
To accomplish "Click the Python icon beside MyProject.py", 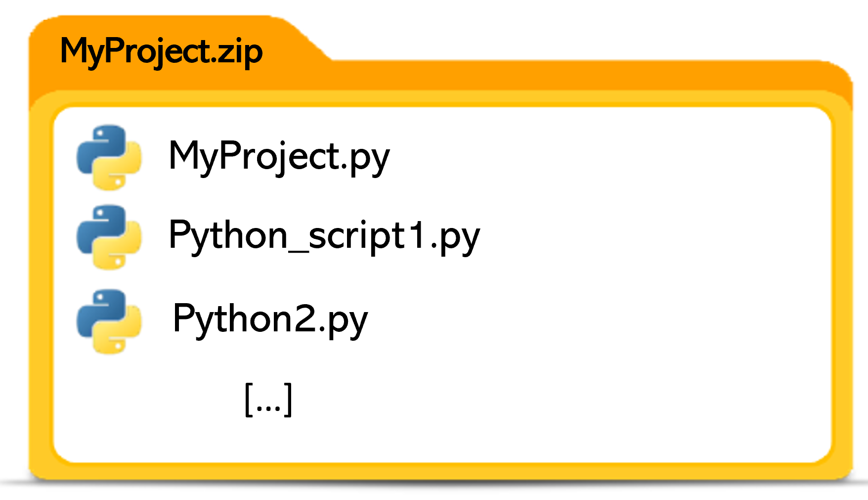I will point(109,157).
